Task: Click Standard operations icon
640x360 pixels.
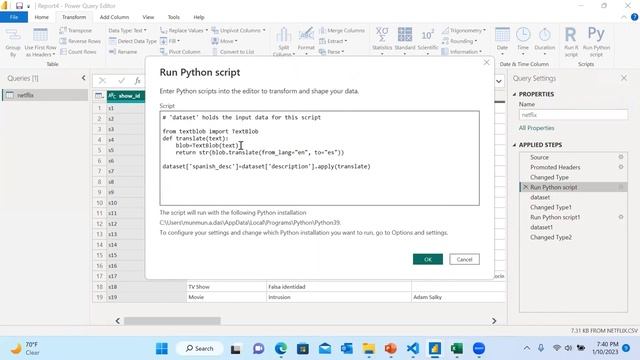Action: pos(404,41)
